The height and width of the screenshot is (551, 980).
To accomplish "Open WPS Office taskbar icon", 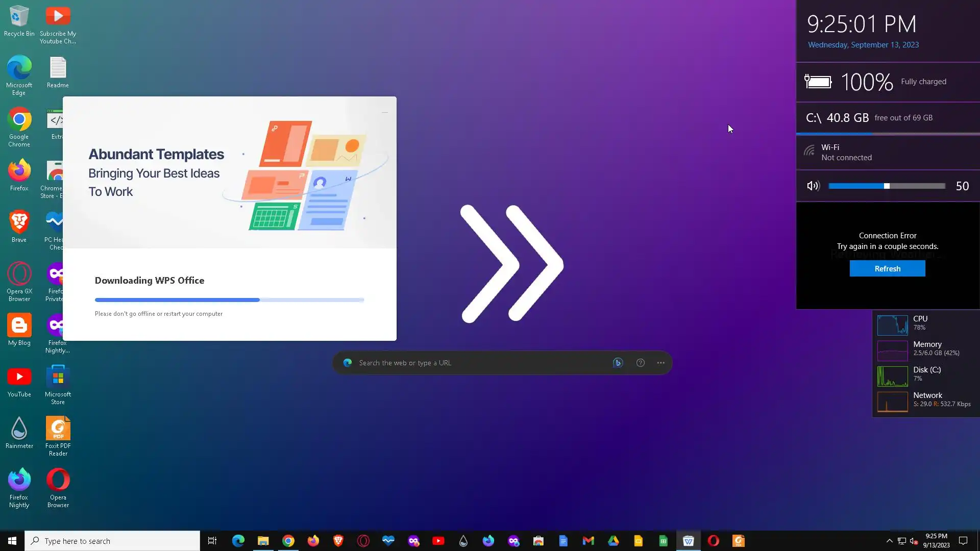I will (x=688, y=541).
